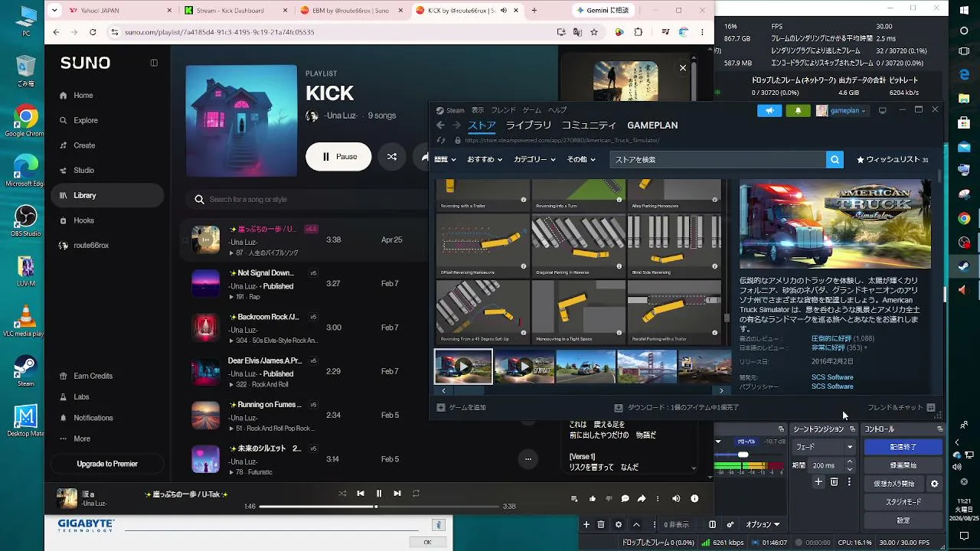The image size is (980, 551).
Task: Pause the KICK playlist with the large button
Action: point(338,157)
